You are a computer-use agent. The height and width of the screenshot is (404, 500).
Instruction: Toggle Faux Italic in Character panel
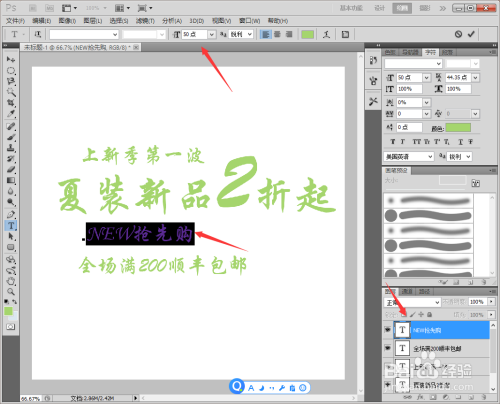pos(403,142)
